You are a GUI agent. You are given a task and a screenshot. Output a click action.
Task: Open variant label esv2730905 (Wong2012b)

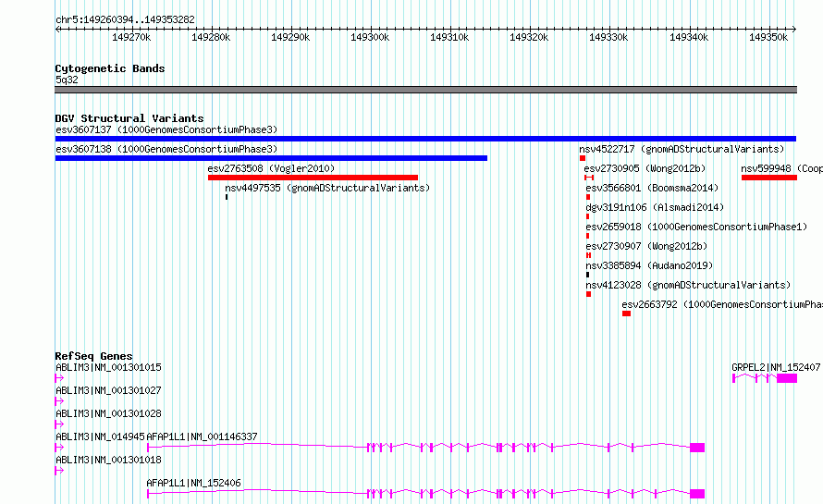(x=645, y=168)
